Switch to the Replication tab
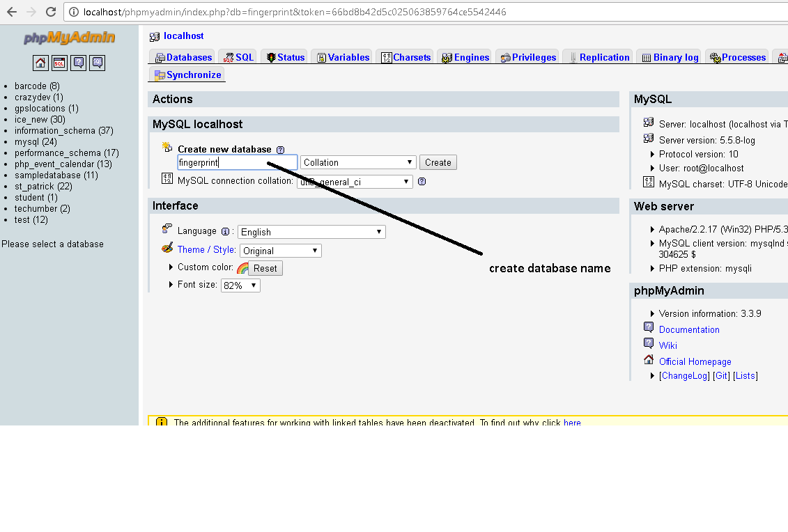Image resolution: width=788 pixels, height=532 pixels. 599,57
